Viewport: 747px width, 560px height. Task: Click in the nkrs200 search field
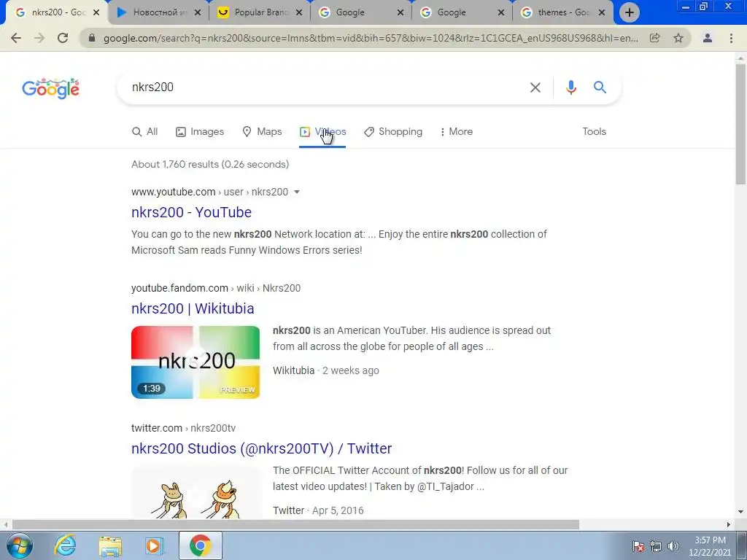pyautogui.click(x=324, y=87)
